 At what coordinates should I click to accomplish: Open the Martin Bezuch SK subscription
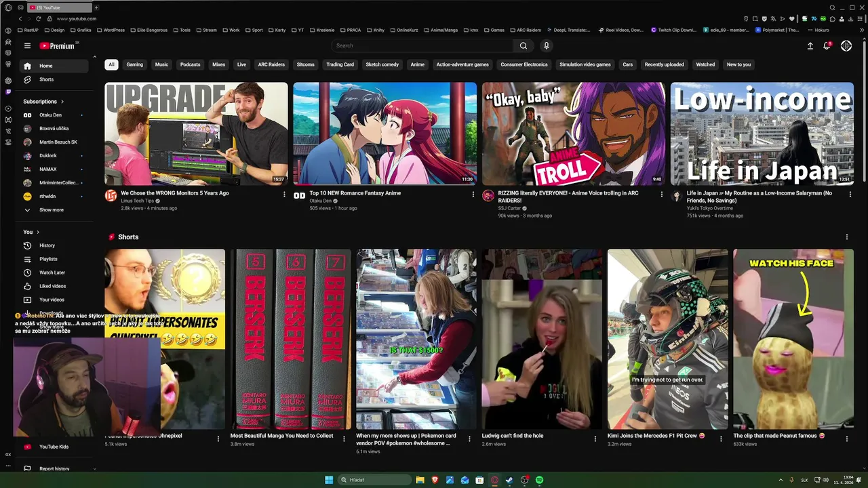54,142
